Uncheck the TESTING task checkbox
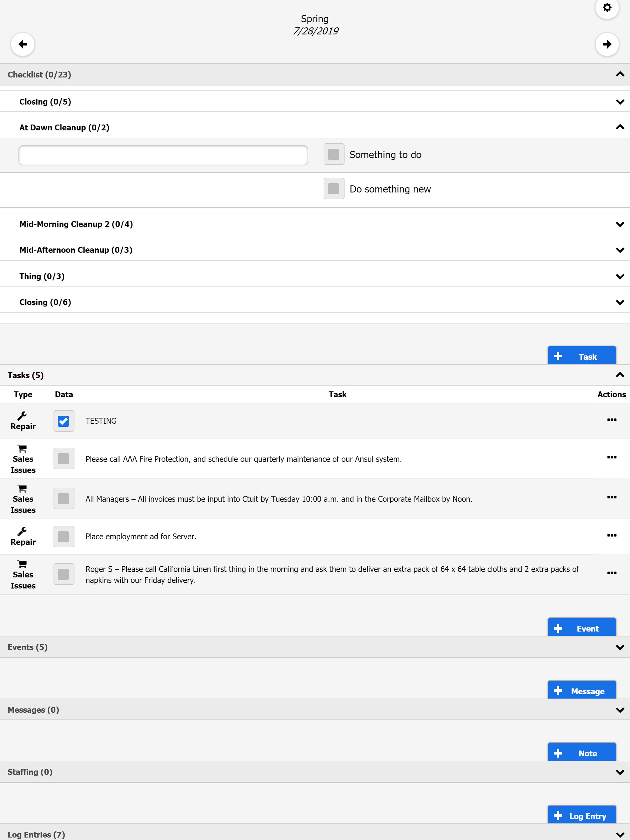Screen dimensions: 630x840 click(63, 421)
